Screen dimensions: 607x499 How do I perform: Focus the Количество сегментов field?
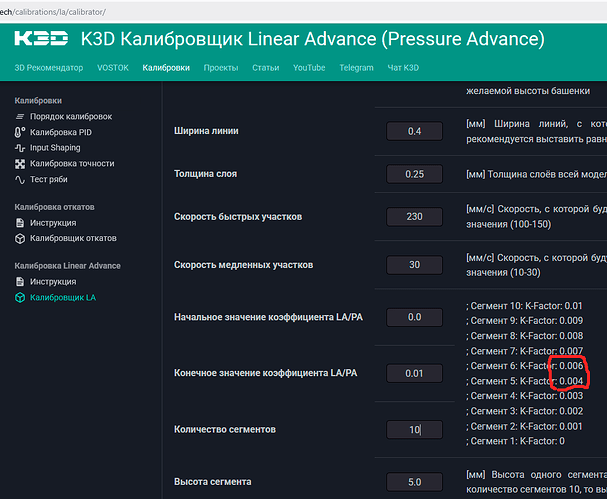click(x=414, y=430)
